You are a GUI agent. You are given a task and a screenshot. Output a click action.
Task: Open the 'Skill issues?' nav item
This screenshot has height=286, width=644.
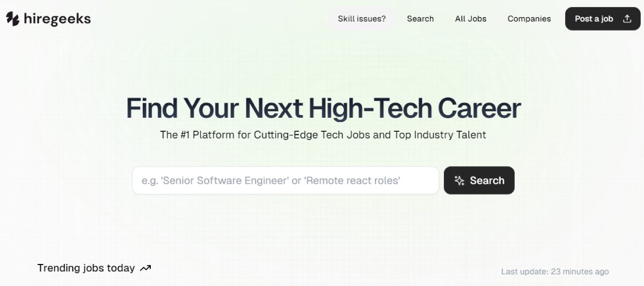[362, 19]
